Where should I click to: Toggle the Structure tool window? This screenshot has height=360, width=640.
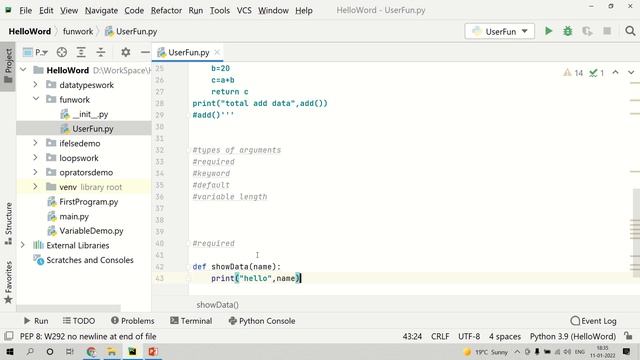(x=8, y=223)
